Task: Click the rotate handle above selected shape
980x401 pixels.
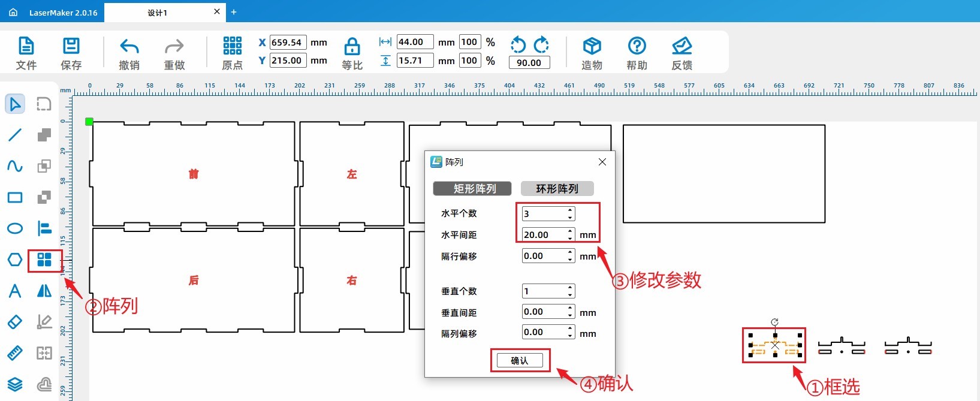Action: click(x=774, y=322)
